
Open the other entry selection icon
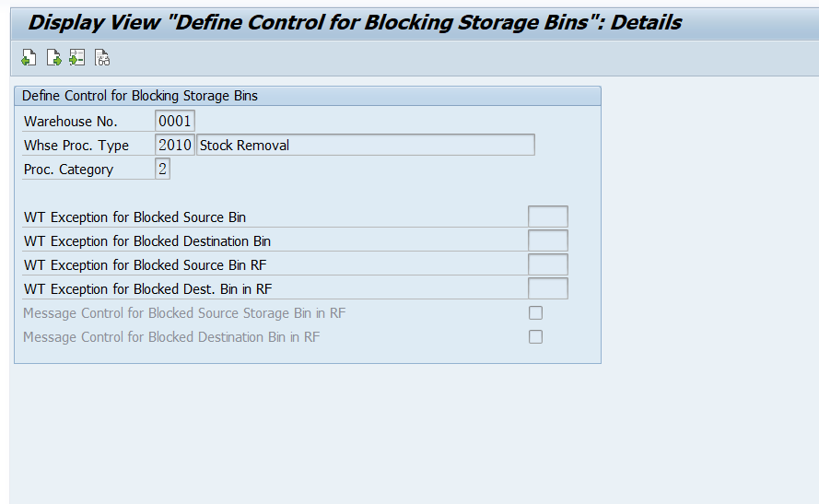(x=77, y=59)
